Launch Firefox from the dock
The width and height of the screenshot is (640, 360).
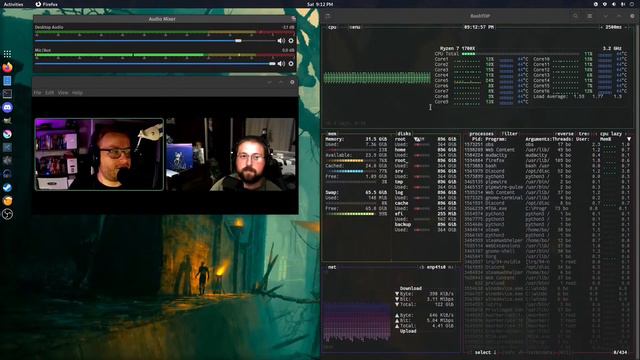coord(7,67)
